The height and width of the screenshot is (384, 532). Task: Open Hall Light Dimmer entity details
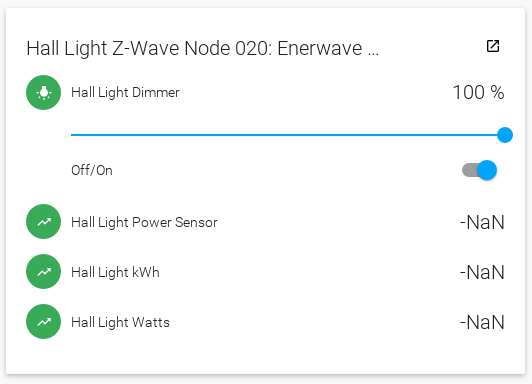[125, 92]
